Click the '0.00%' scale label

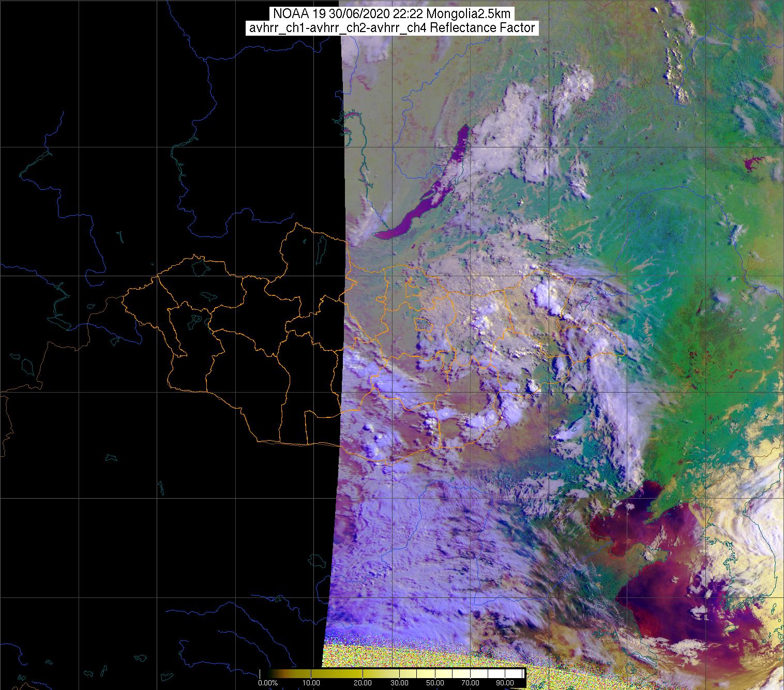pyautogui.click(x=268, y=683)
